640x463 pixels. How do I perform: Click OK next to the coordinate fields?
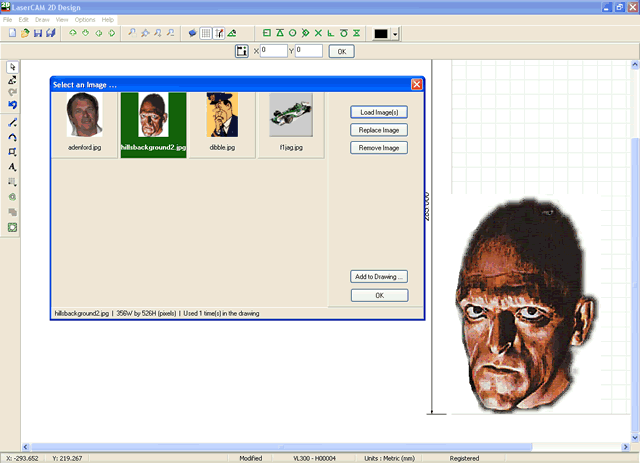[342, 51]
